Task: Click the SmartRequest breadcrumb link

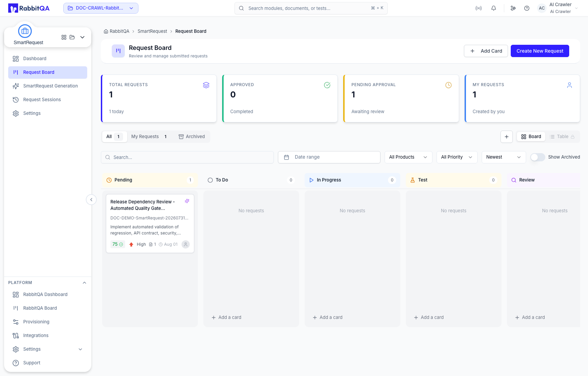Action: [x=152, y=31]
